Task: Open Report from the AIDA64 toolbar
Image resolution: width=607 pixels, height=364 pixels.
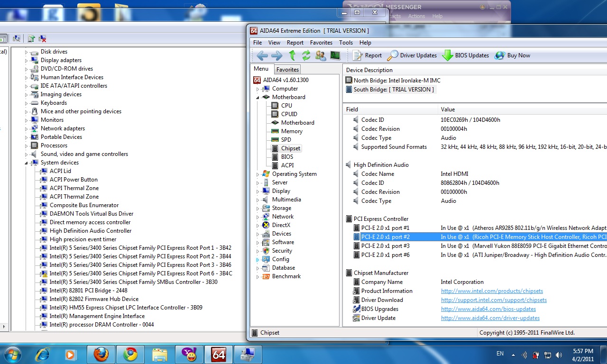Action: tap(368, 55)
